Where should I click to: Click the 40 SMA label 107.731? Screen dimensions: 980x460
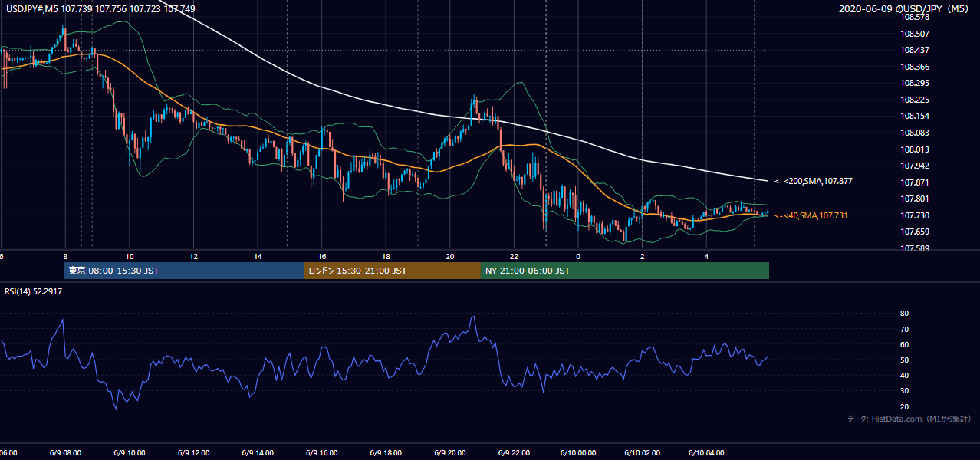pos(811,216)
